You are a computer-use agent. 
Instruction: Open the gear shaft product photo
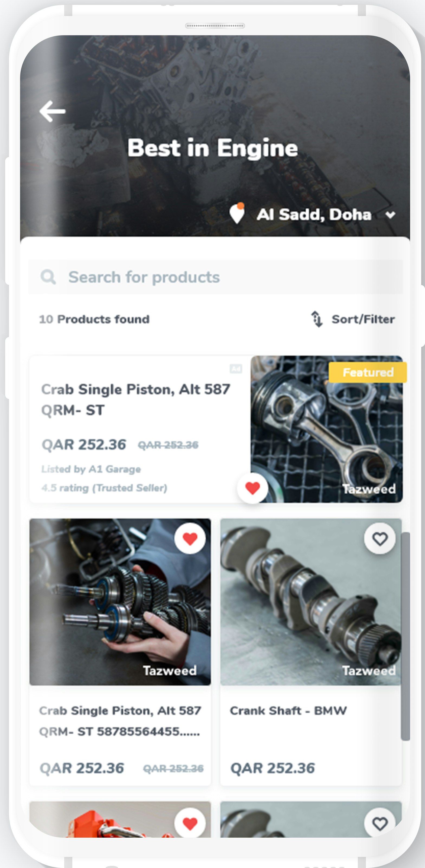[x=120, y=602]
